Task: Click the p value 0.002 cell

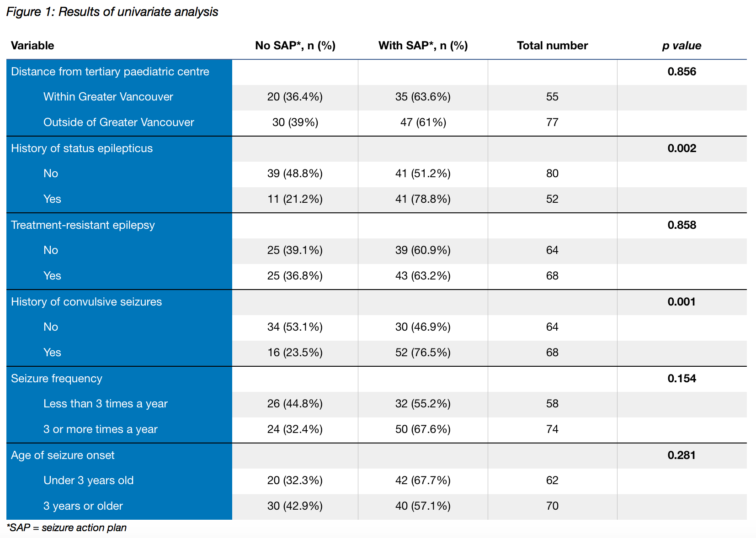Action: tap(681, 148)
